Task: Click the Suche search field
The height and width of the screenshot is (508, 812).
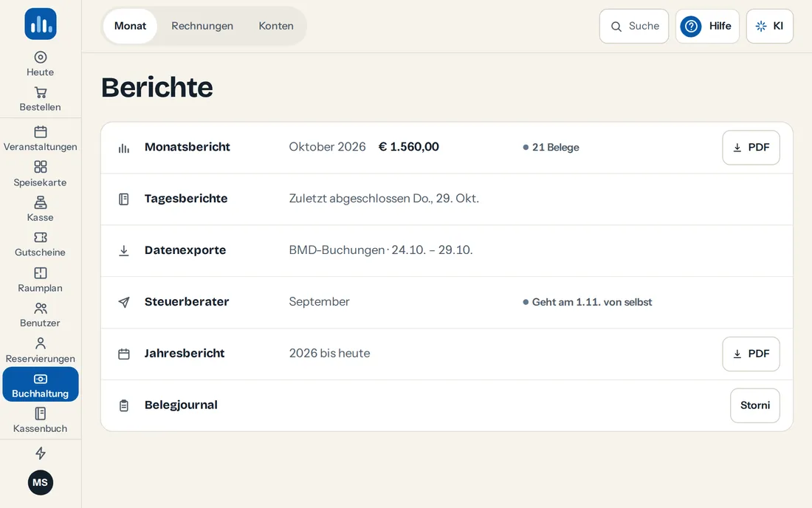Action: (x=634, y=26)
